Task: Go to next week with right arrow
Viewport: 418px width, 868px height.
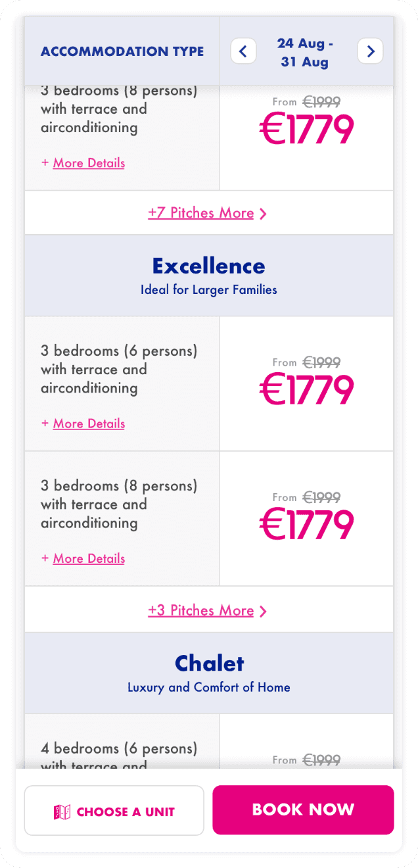Action: (370, 51)
